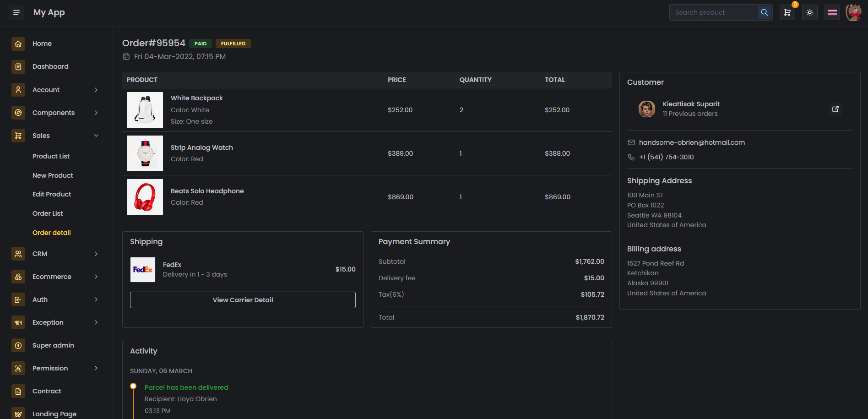868x419 pixels.
Task: Expand the CRM menu chevron
Action: click(x=96, y=254)
